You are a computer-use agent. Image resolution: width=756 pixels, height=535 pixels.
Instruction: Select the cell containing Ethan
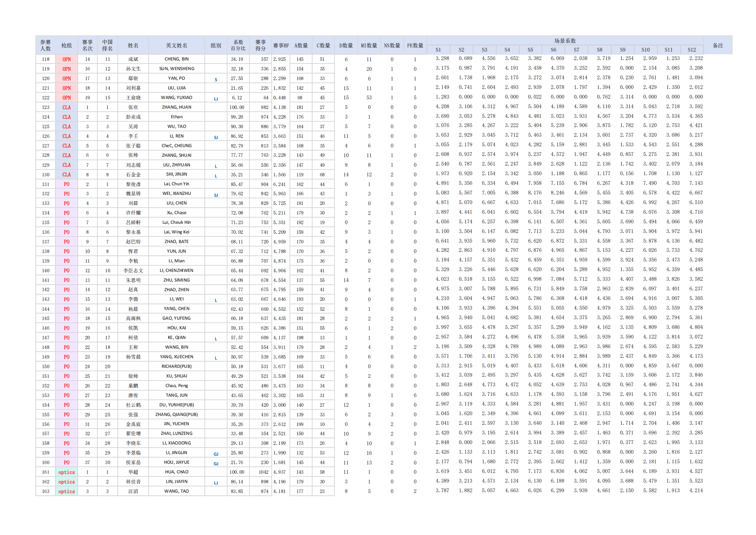click(x=176, y=117)
